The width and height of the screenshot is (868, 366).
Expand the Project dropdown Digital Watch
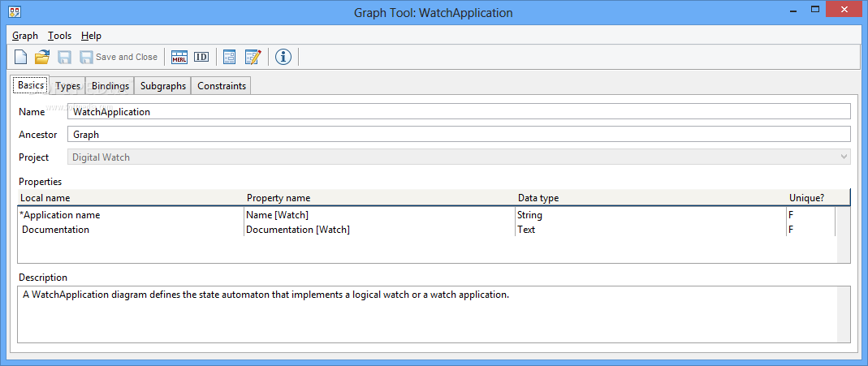459,157
